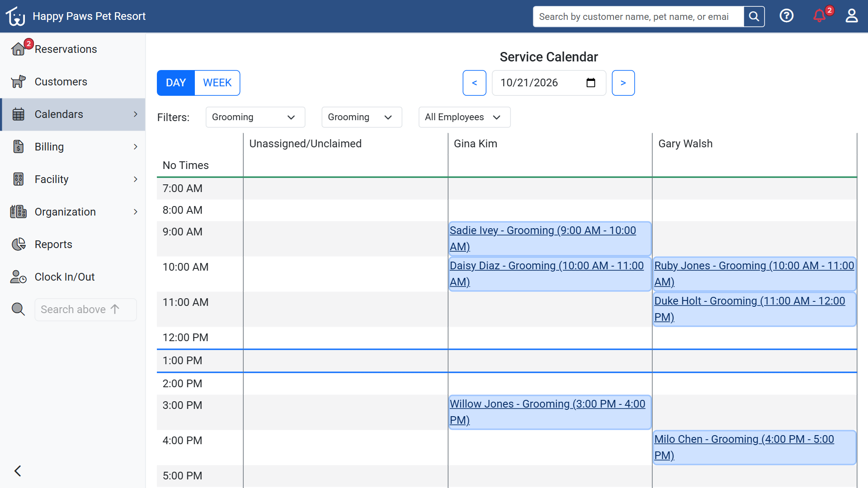Open the notifications bell icon
868x488 pixels.
(x=819, y=16)
